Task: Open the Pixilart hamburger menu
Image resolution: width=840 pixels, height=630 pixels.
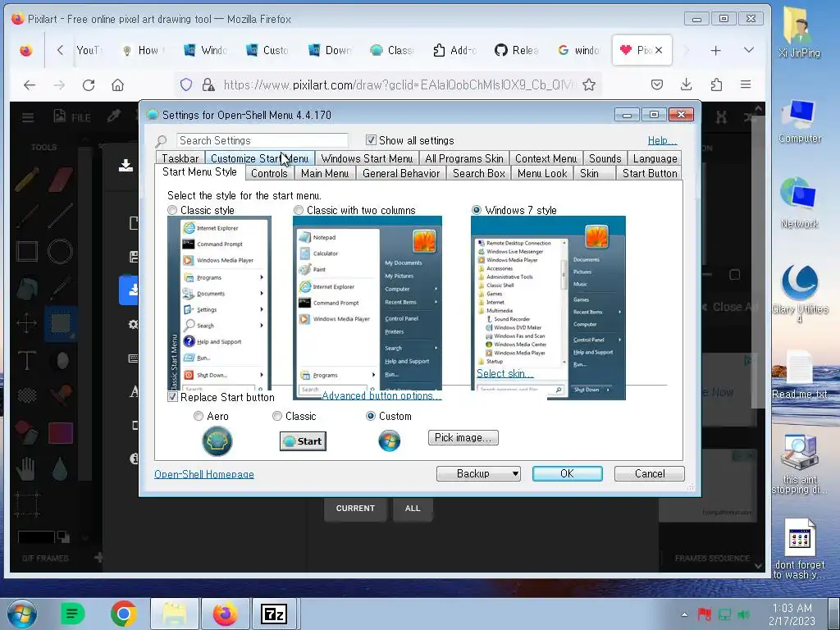Action: point(28,116)
